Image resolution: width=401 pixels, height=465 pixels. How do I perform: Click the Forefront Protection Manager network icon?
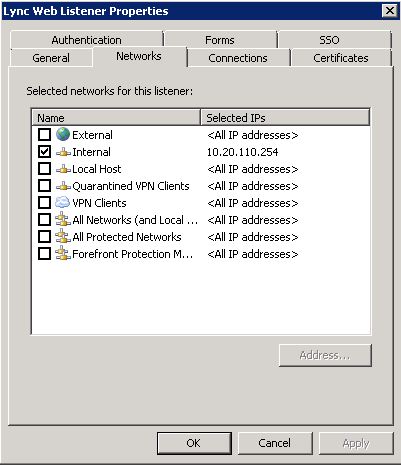63,253
